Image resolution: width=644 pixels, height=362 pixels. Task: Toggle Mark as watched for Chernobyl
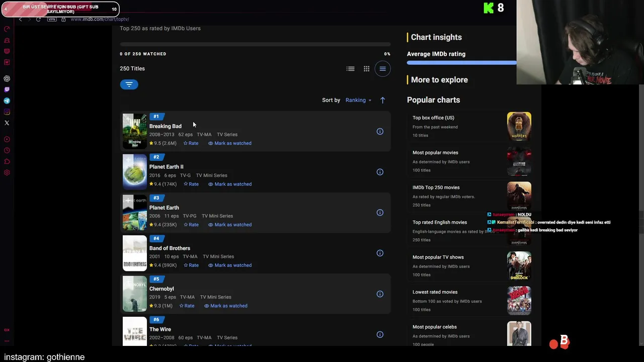(226, 306)
